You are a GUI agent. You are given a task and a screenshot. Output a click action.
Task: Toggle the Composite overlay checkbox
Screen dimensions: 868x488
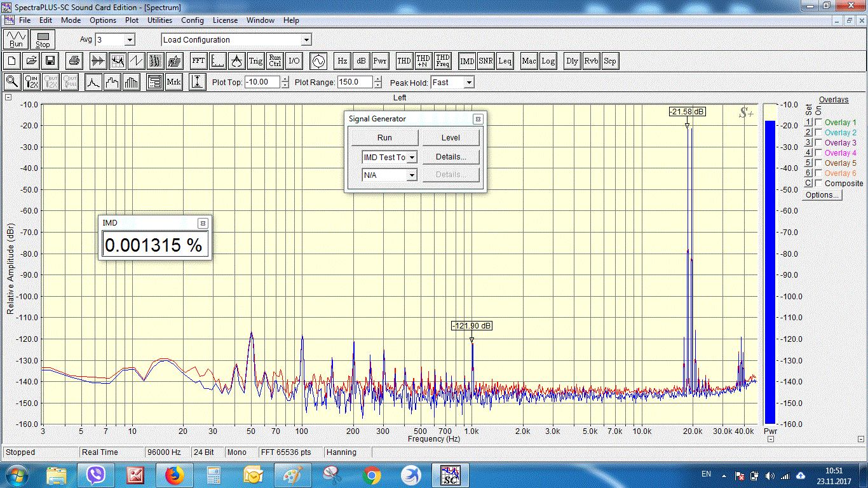818,184
